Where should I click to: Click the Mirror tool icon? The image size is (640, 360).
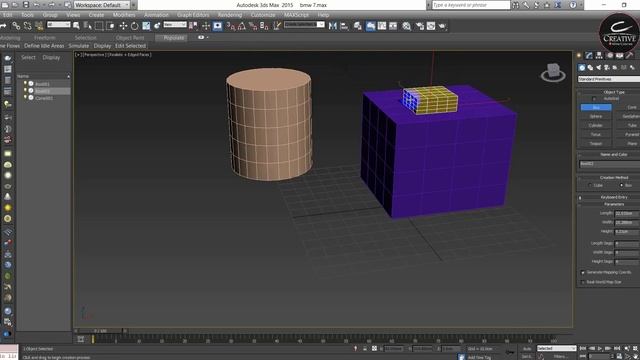tap(333, 26)
